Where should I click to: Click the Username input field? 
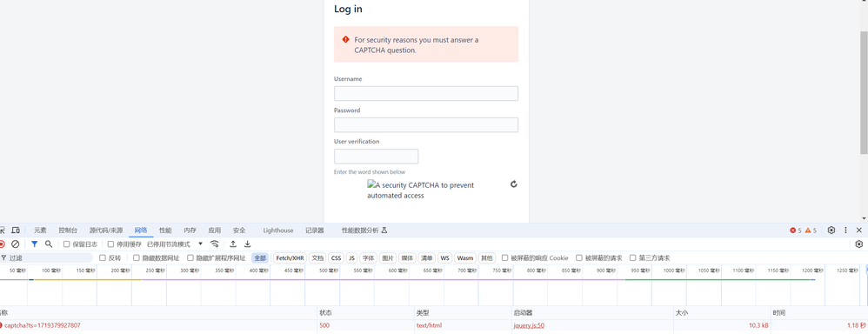pyautogui.click(x=426, y=93)
